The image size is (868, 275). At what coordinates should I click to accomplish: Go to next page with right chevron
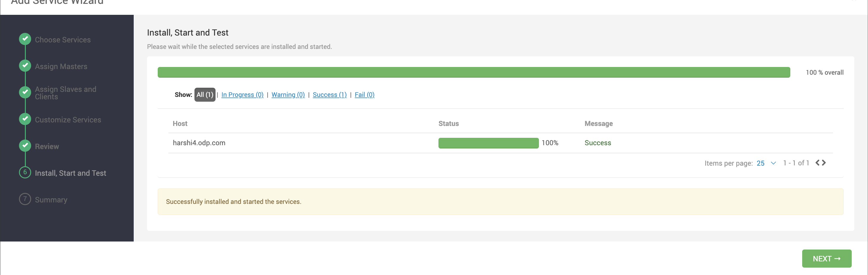click(824, 163)
